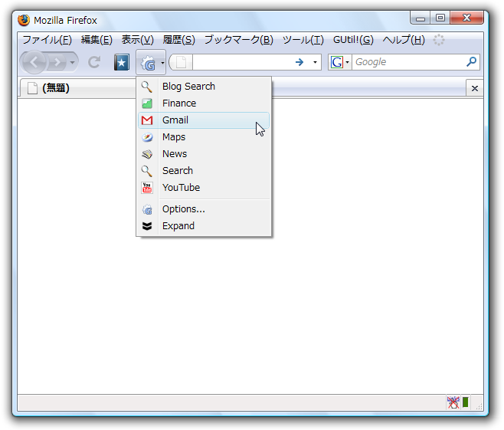Click the Google search engine icon
Screen dimensions: 504x430
(337, 62)
